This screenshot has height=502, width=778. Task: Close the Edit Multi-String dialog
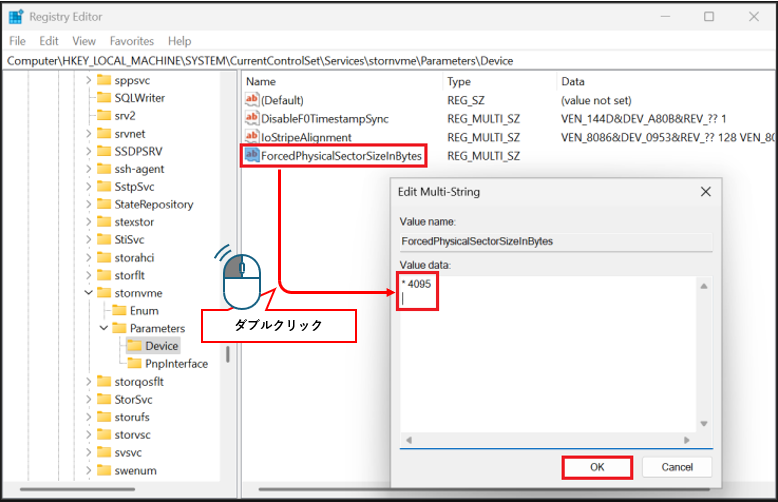706,191
